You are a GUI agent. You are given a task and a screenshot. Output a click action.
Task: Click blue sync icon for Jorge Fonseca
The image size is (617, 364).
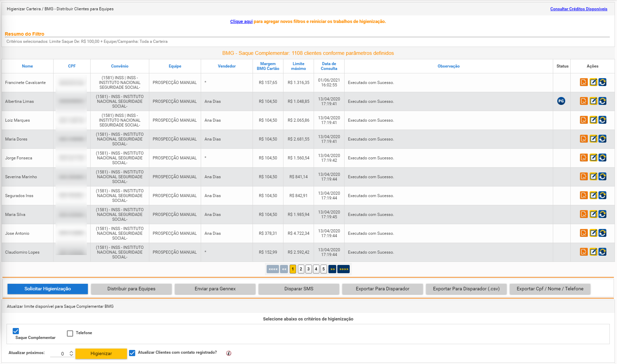[x=602, y=158]
